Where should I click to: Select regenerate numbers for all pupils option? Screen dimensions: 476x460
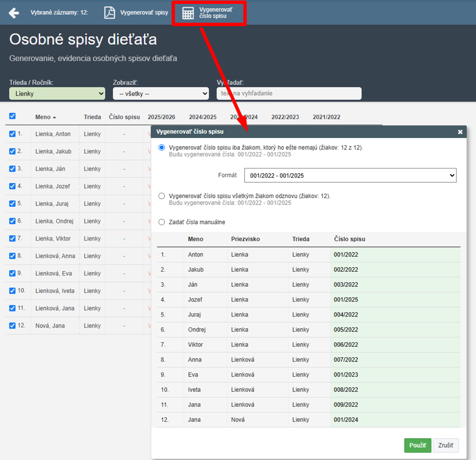tap(162, 196)
